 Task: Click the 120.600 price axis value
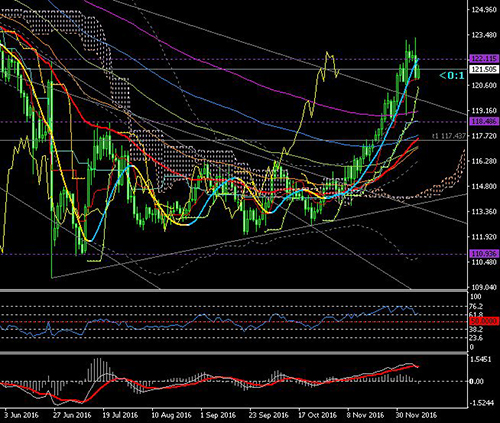484,86
